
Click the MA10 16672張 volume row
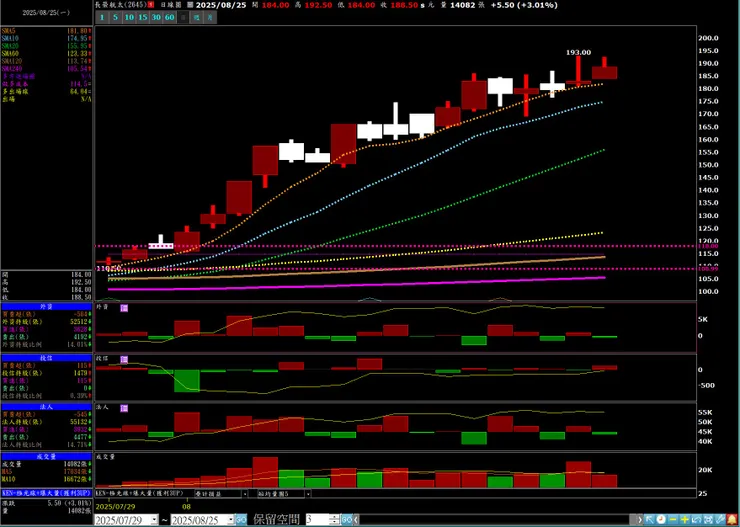[46, 478]
